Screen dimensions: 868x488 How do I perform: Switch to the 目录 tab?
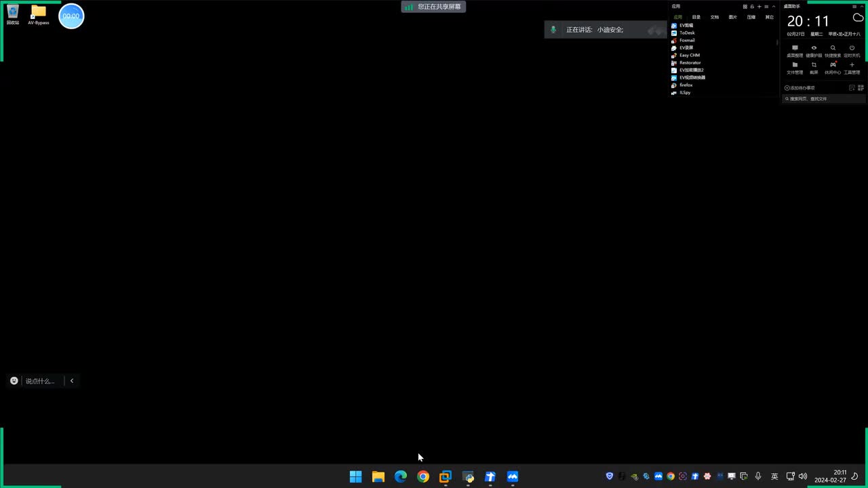[x=696, y=17]
